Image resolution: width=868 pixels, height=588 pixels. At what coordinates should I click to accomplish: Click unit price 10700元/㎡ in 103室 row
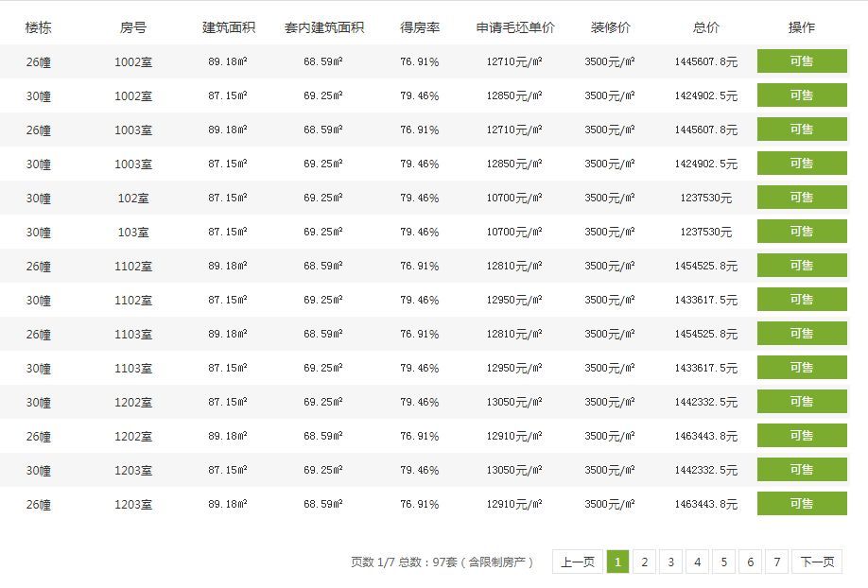pos(514,232)
